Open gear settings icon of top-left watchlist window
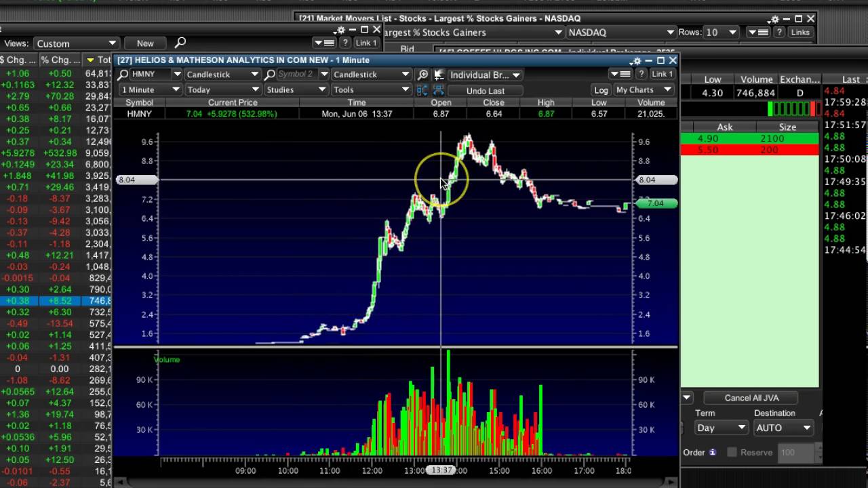868x488 pixels. click(340, 30)
